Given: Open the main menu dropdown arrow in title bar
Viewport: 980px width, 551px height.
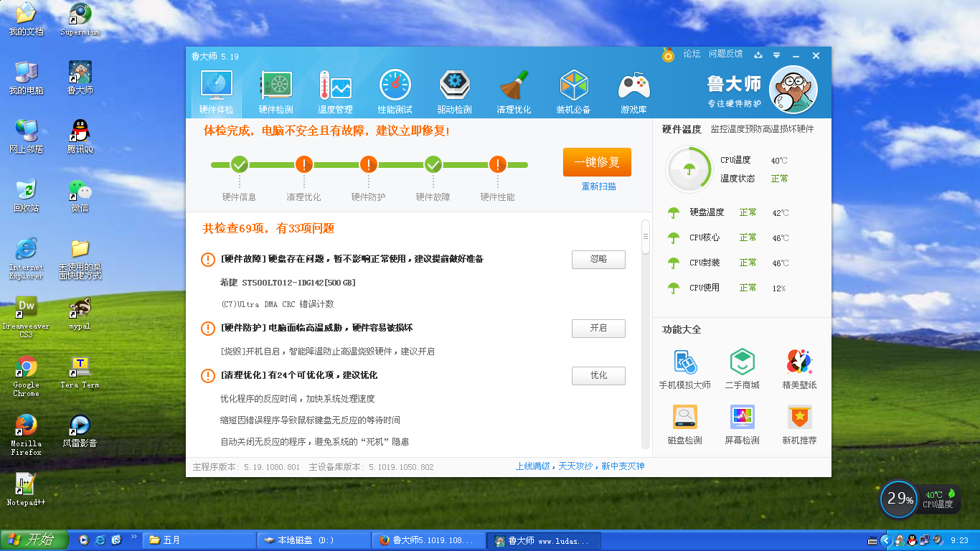Looking at the screenshot, I should click(x=776, y=55).
